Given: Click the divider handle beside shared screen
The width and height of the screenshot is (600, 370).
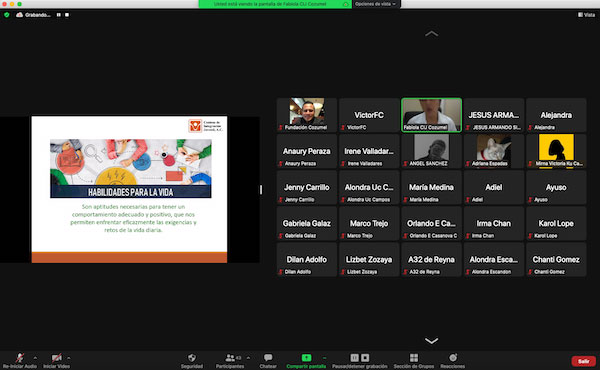Looking at the screenshot, I should (261, 189).
